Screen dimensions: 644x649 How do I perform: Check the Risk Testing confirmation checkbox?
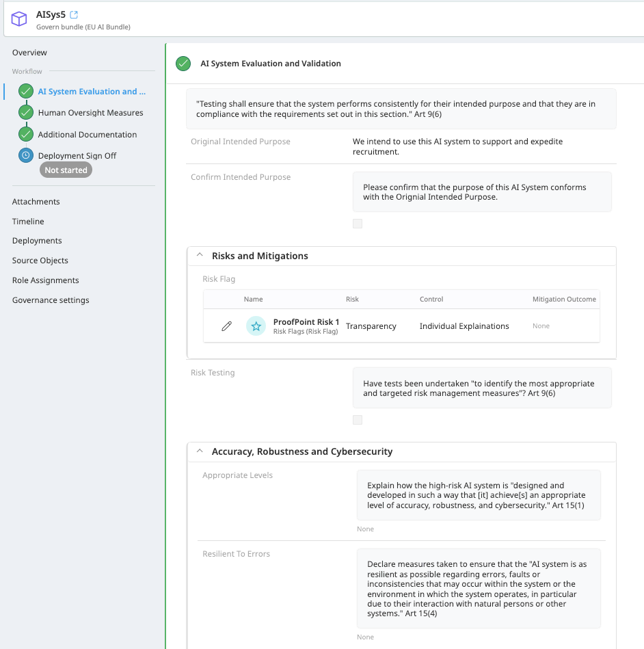click(357, 419)
